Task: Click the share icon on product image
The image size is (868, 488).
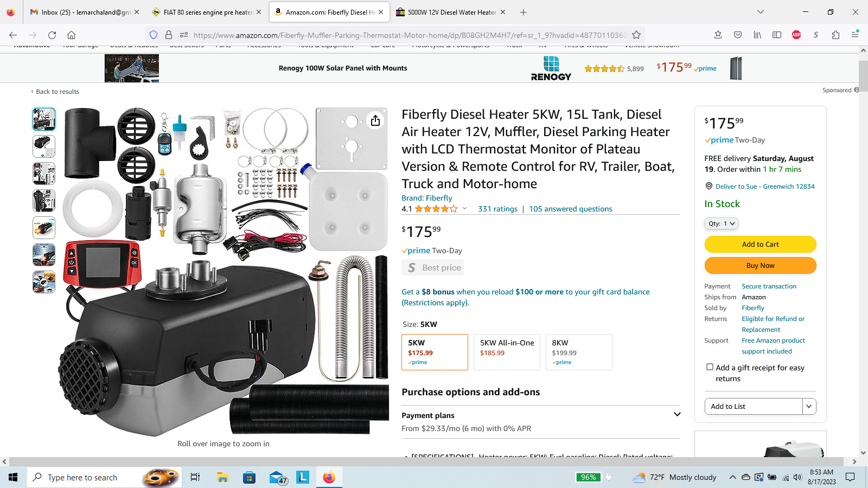Action: pyautogui.click(x=375, y=120)
